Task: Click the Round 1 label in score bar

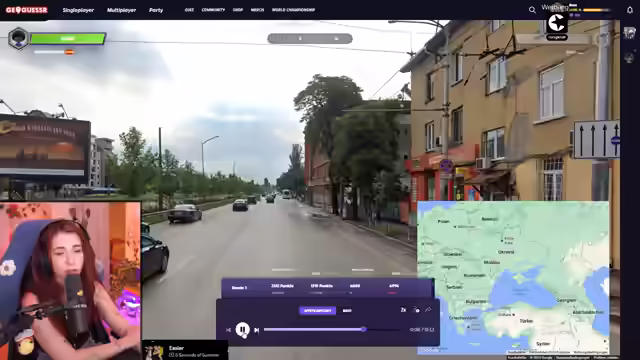Action: coord(239,287)
